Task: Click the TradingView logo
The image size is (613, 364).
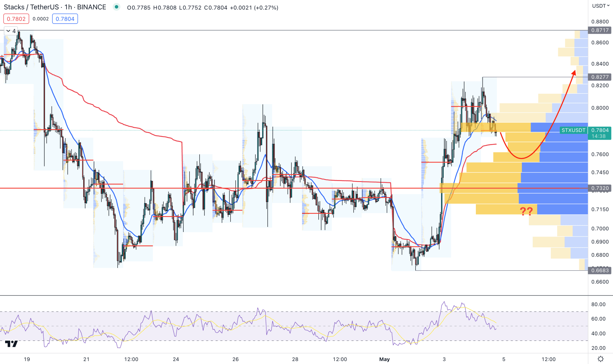Action: [x=11, y=344]
